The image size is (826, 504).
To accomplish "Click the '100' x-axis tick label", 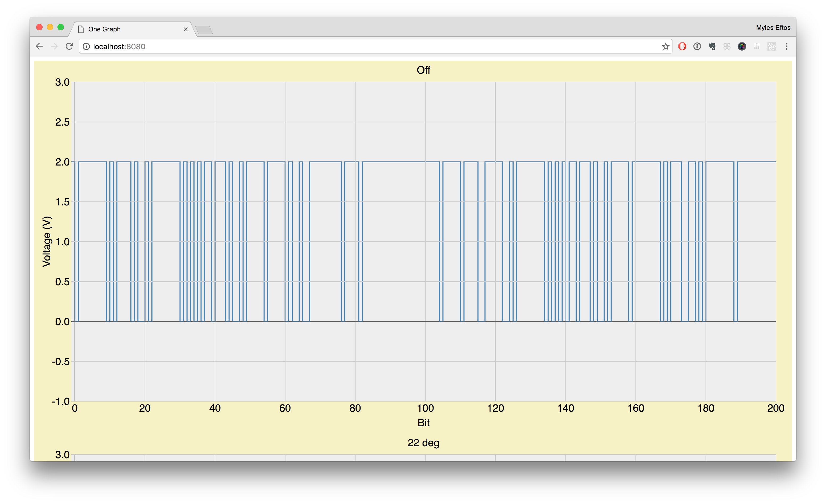I will coord(425,408).
